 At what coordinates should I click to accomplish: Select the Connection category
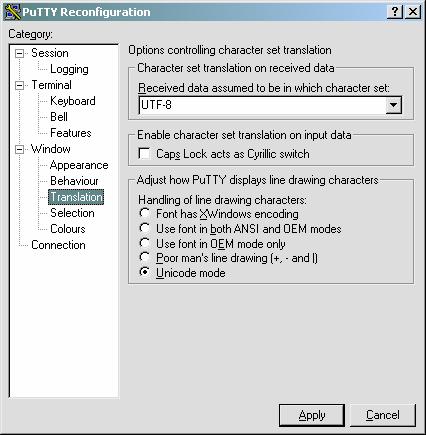(58, 245)
